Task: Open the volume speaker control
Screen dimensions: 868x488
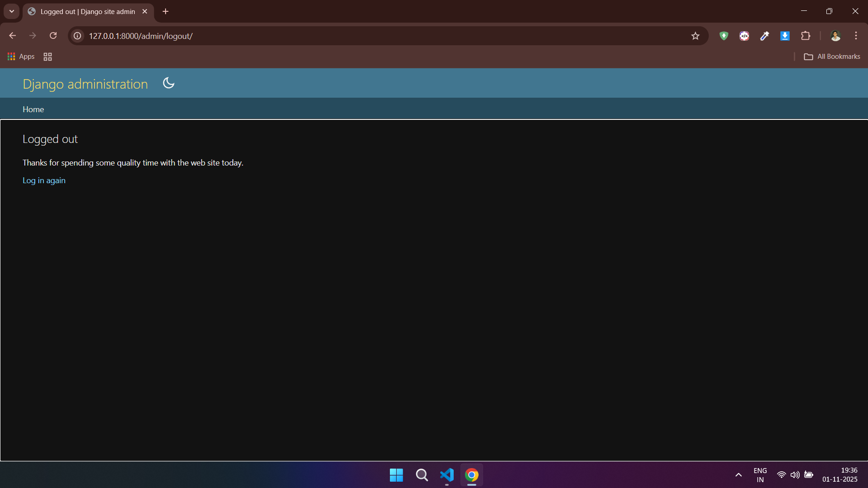Action: point(795,475)
